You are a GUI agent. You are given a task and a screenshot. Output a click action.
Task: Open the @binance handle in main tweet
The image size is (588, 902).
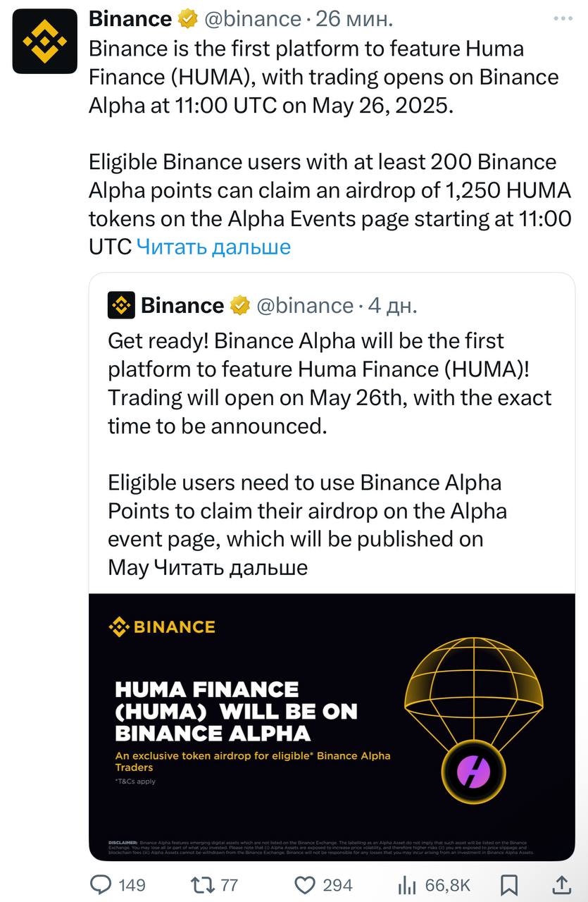click(x=254, y=19)
